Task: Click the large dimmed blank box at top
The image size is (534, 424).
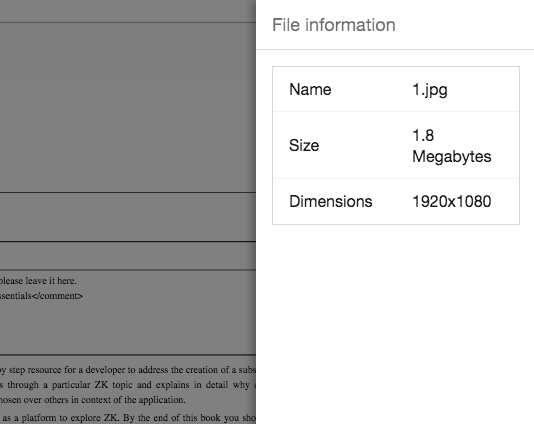Action: [128, 107]
